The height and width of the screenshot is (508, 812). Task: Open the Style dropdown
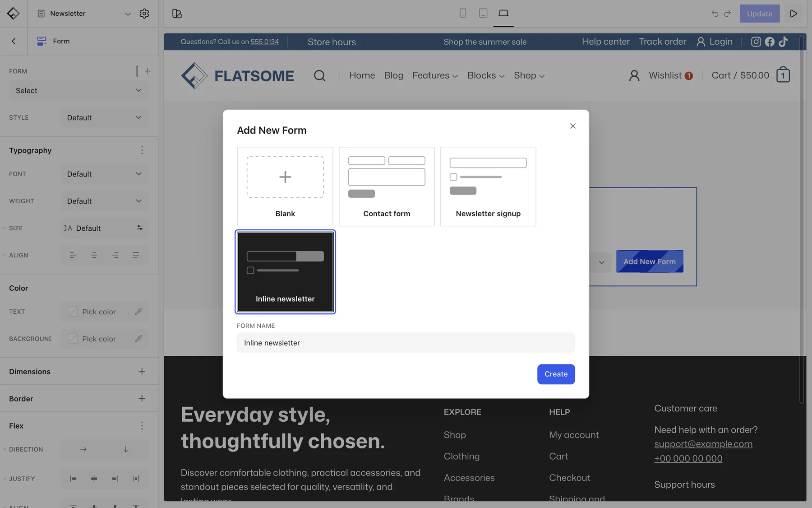(x=105, y=118)
